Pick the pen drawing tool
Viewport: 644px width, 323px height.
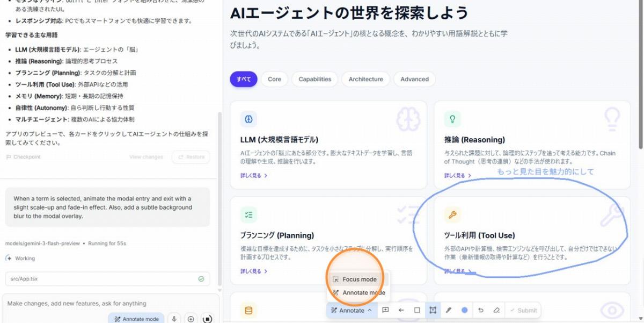(x=449, y=310)
